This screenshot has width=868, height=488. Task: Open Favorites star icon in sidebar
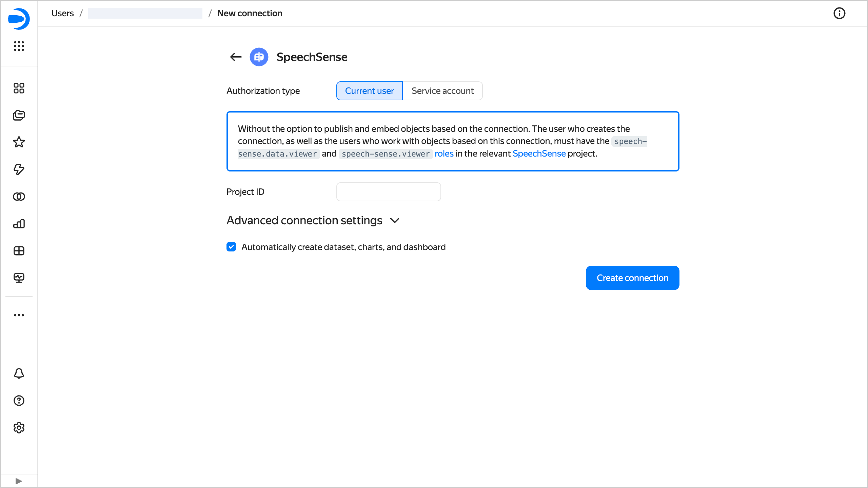coord(19,142)
